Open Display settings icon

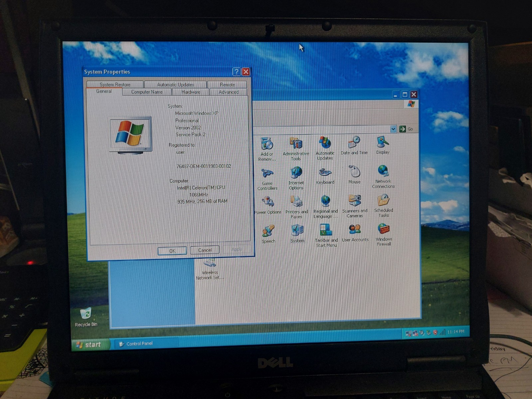coord(383,145)
